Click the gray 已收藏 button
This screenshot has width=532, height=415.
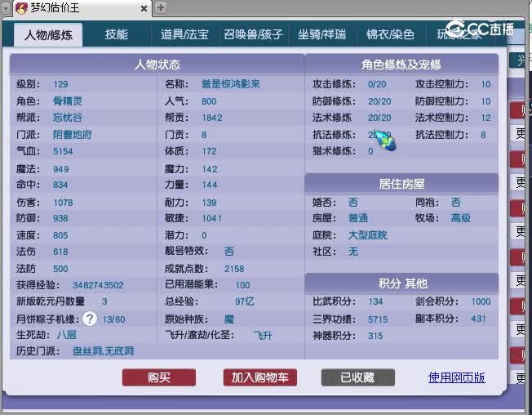[x=357, y=377]
